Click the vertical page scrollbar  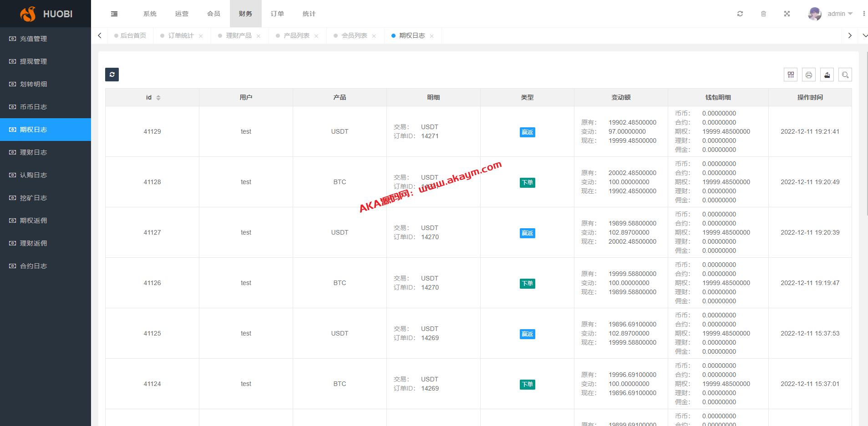(866, 136)
